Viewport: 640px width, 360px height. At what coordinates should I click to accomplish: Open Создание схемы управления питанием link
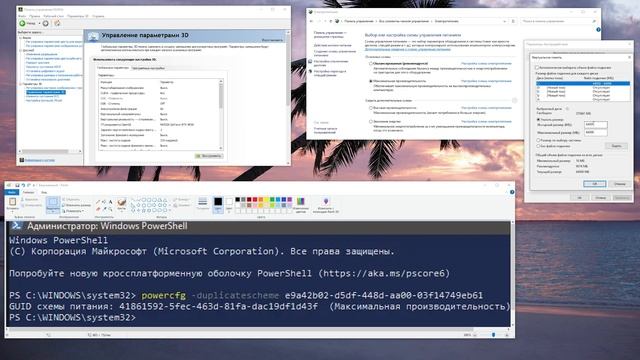tap(335, 53)
